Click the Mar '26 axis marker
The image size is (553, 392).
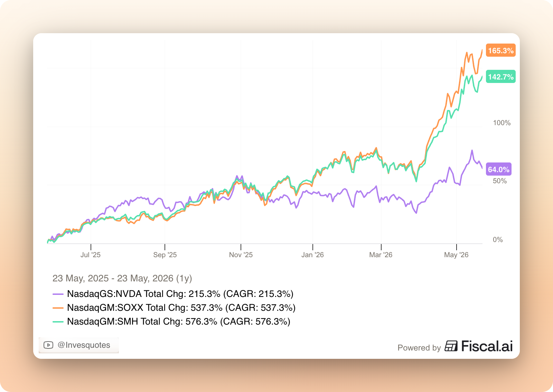coord(381,255)
